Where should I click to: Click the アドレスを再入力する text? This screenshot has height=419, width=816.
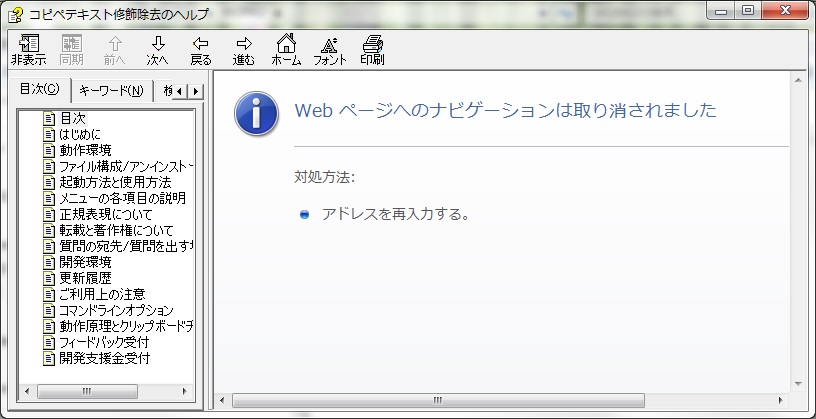(396, 214)
